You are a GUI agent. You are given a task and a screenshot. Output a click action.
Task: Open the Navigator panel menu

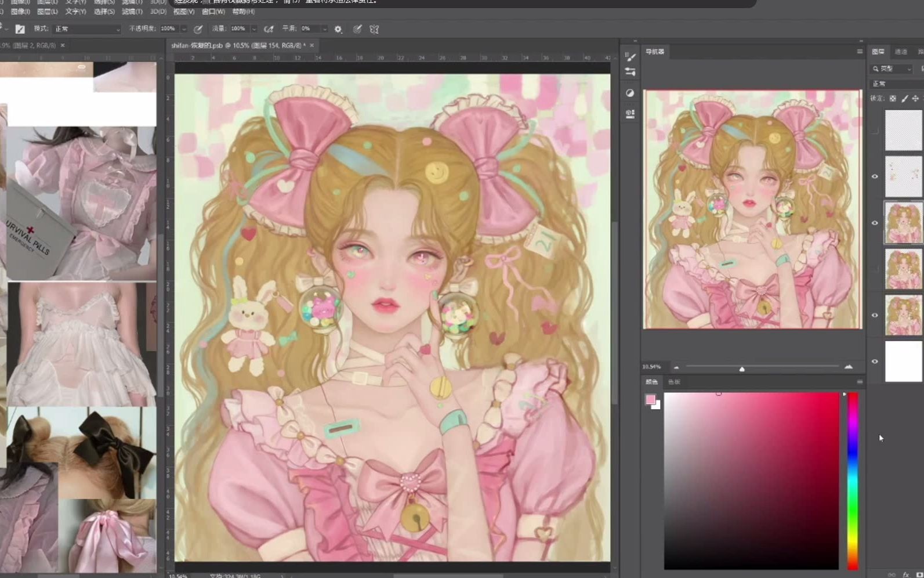(860, 52)
